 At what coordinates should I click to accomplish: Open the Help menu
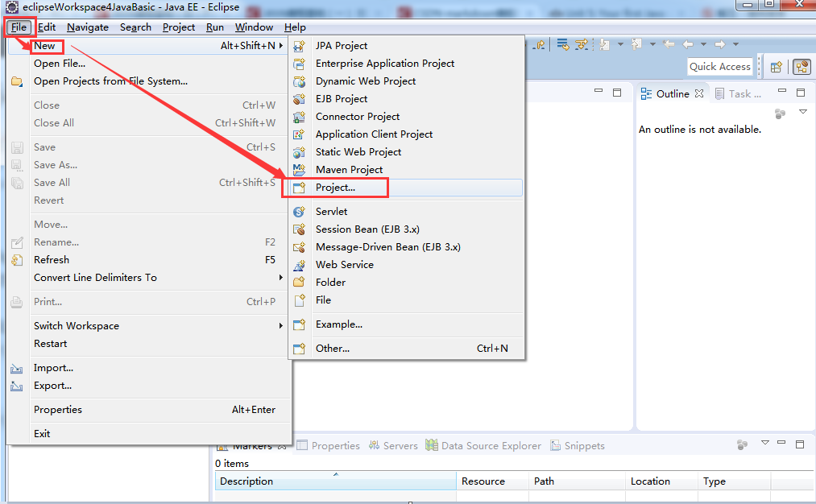point(295,27)
